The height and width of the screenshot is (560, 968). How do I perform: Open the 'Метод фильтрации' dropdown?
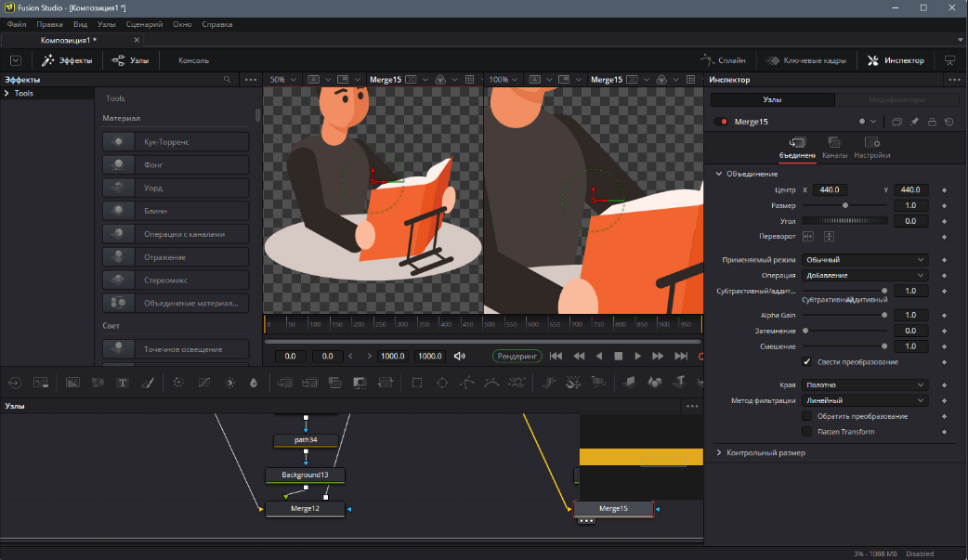865,400
